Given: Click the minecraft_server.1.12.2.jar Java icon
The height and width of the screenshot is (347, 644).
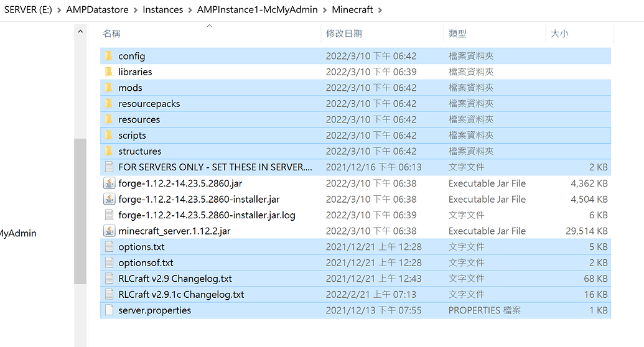Looking at the screenshot, I should (x=109, y=231).
